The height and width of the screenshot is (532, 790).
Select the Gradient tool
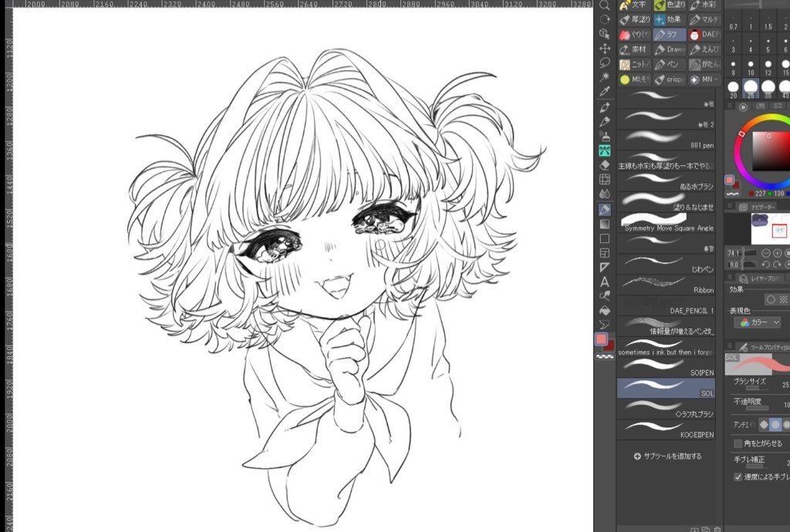point(605,224)
